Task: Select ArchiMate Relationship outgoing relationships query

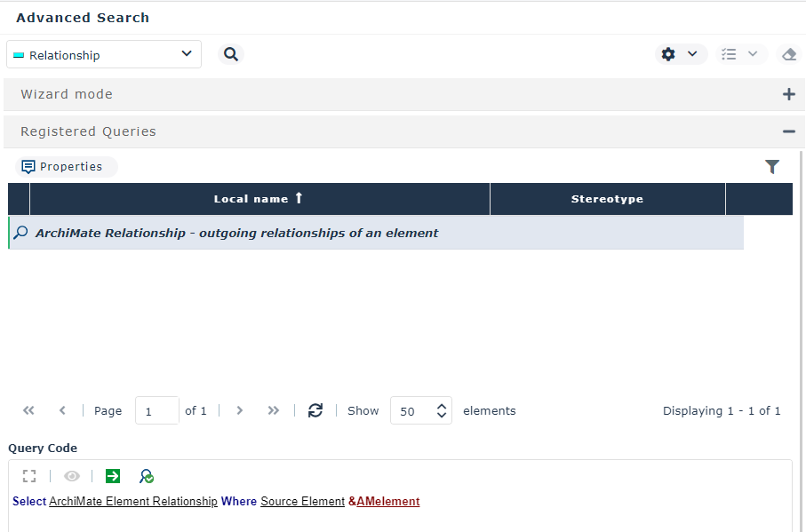Action: (x=236, y=233)
